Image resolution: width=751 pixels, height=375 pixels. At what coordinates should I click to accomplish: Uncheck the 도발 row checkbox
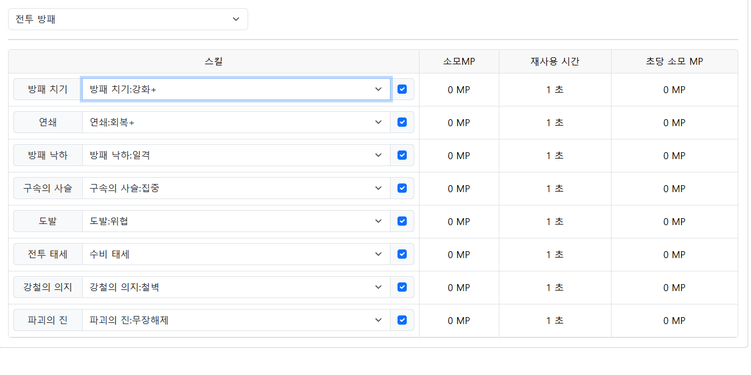[x=402, y=221]
